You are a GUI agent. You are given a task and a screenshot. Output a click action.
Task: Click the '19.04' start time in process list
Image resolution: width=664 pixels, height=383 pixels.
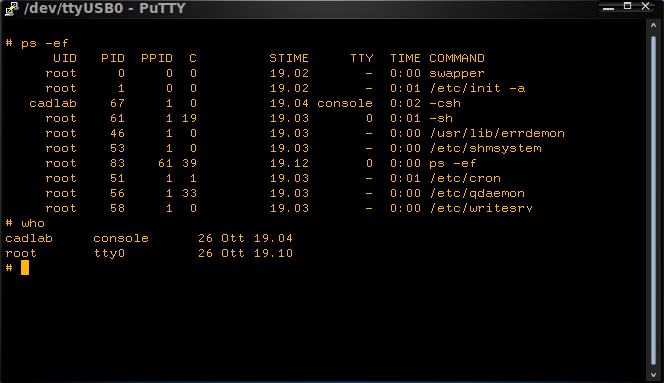(x=289, y=103)
